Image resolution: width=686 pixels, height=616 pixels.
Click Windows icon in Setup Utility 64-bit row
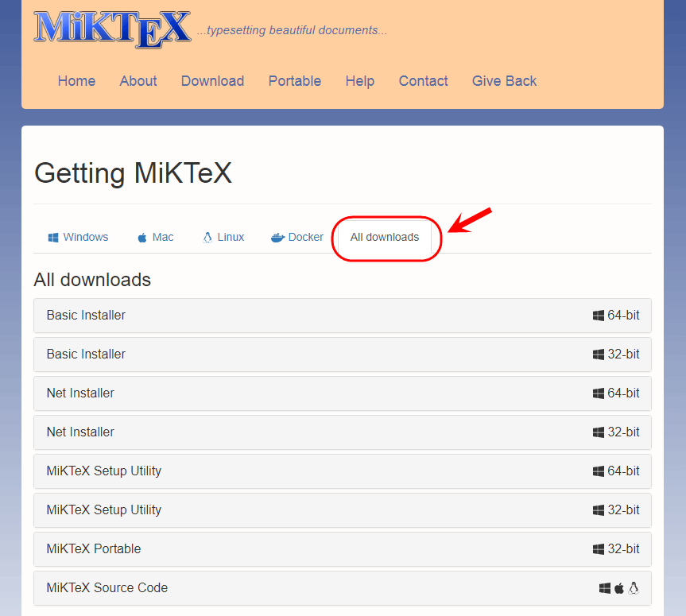(x=598, y=471)
